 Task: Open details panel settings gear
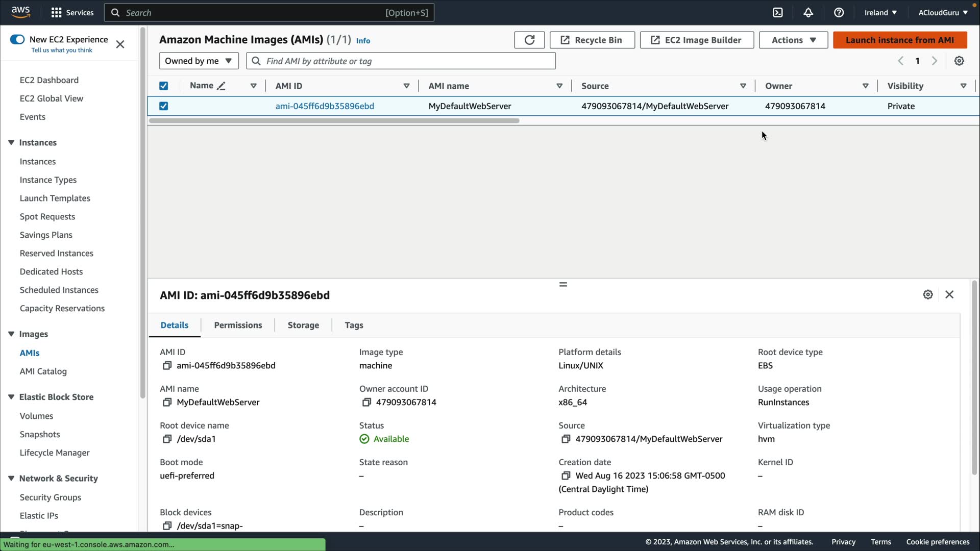point(927,294)
